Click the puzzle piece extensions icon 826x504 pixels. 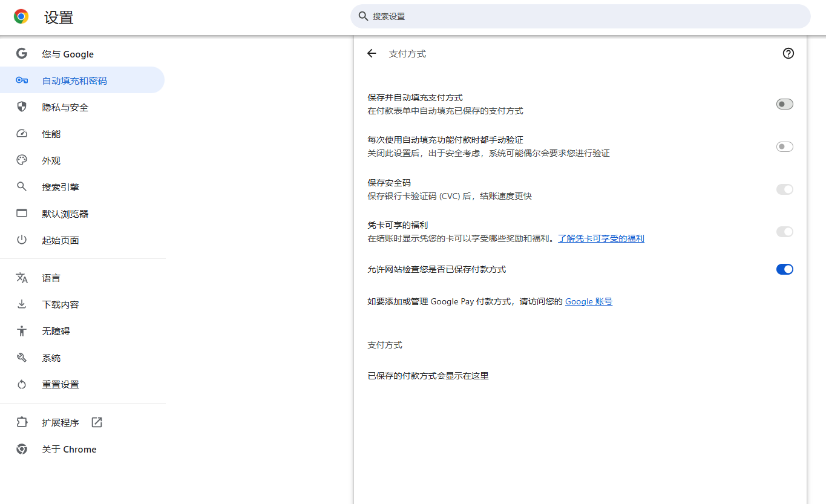(22, 422)
